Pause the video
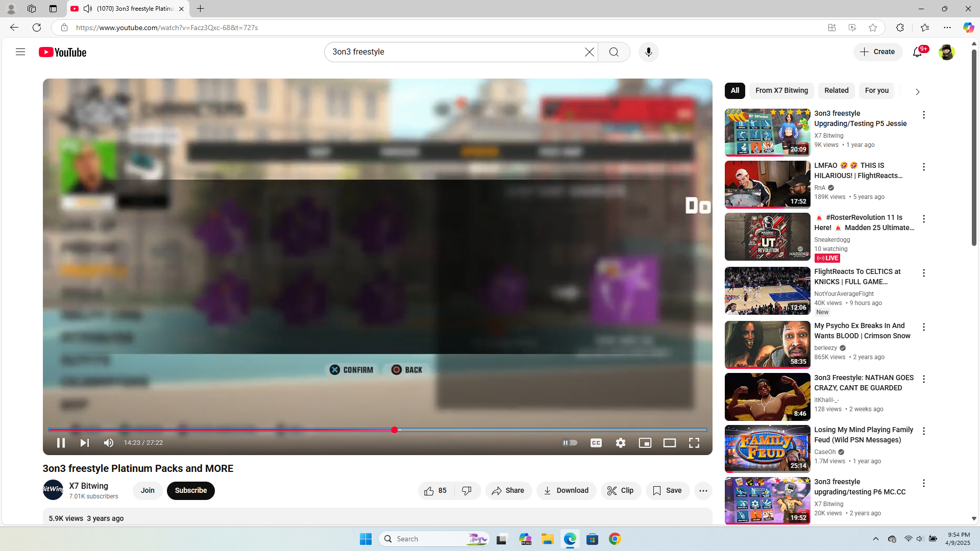980x551 pixels. [61, 443]
